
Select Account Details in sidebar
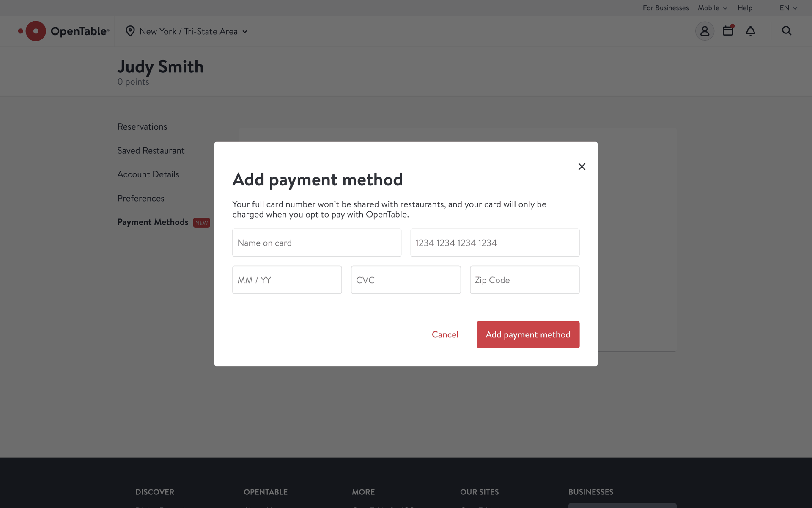[148, 174]
